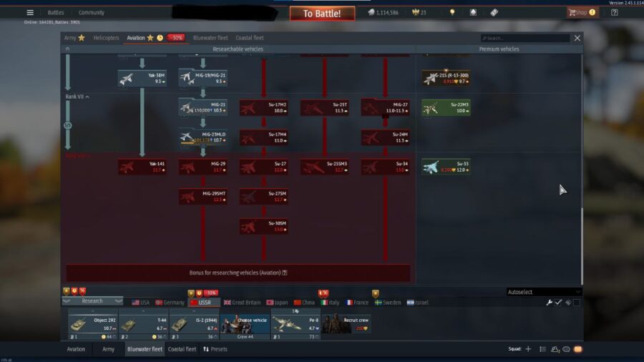
Task: Click the vehicle search field
Action: coord(526,38)
